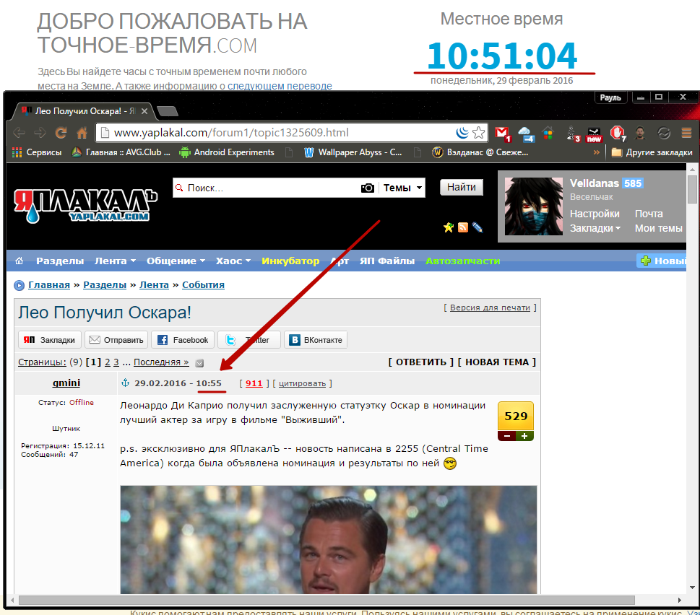Show hidden bookmarks with the chevron
The width and height of the screenshot is (700, 615).
597,152
